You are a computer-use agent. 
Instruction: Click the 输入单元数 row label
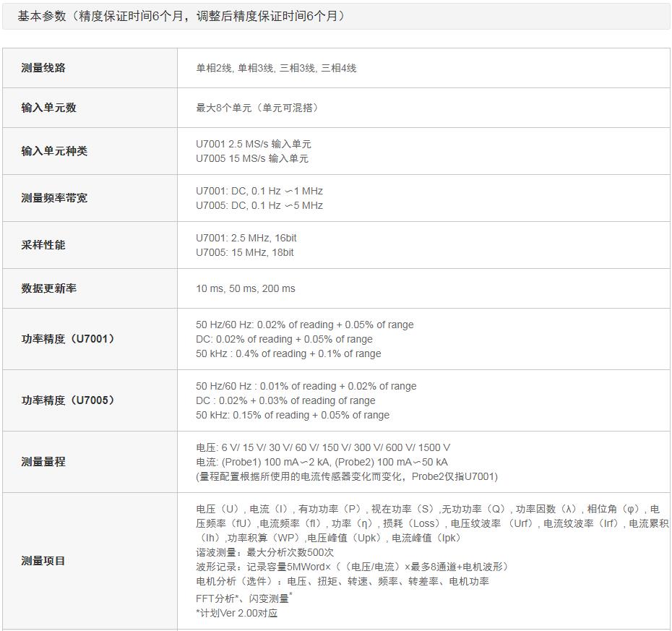click(x=48, y=108)
